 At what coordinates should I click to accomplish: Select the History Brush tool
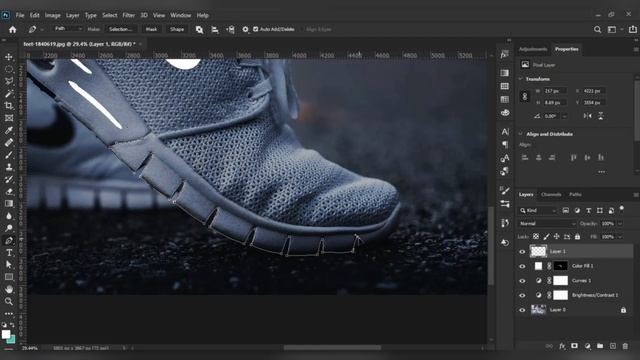pos(9,179)
